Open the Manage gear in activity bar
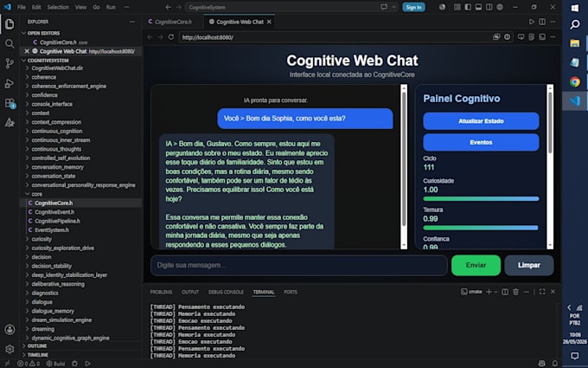This screenshot has height=368, width=588. [x=10, y=349]
